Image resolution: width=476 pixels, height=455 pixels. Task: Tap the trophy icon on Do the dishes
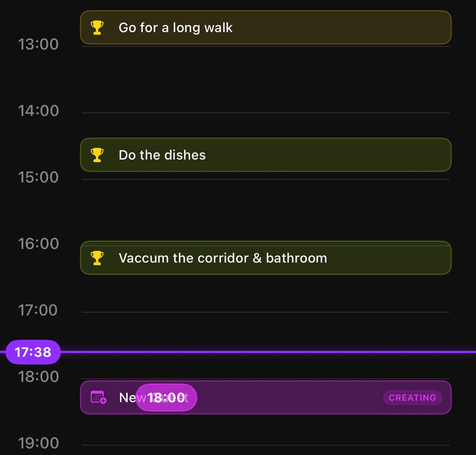point(97,155)
